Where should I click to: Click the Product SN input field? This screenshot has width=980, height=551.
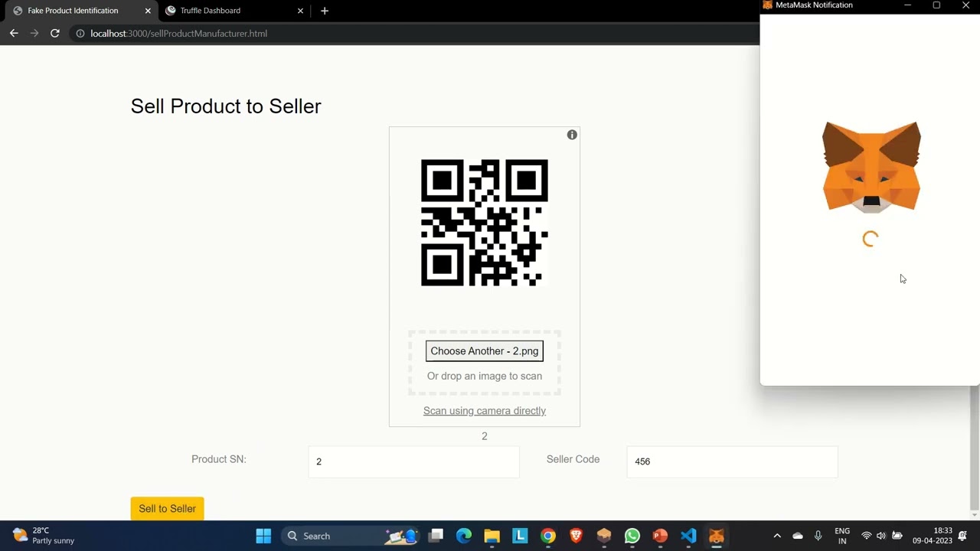point(413,461)
